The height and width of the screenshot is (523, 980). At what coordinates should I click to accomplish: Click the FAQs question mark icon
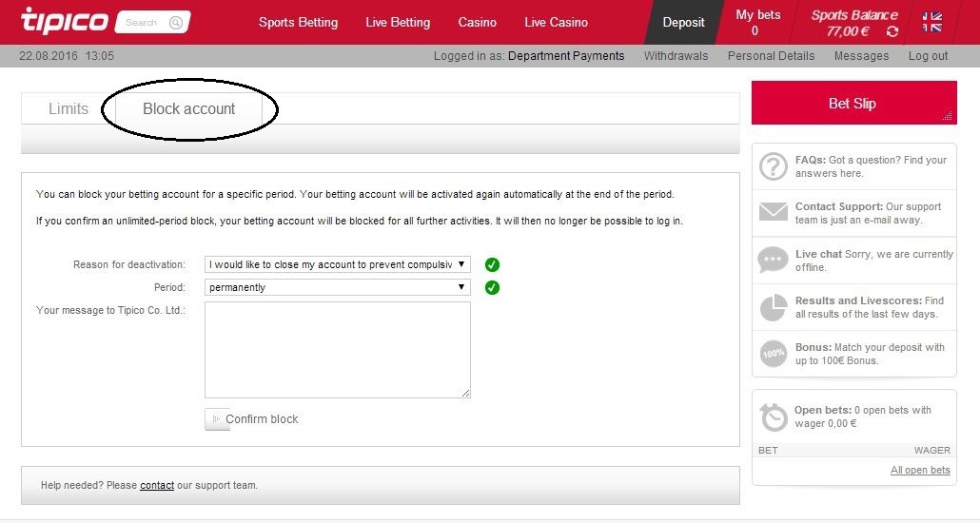pos(774,166)
